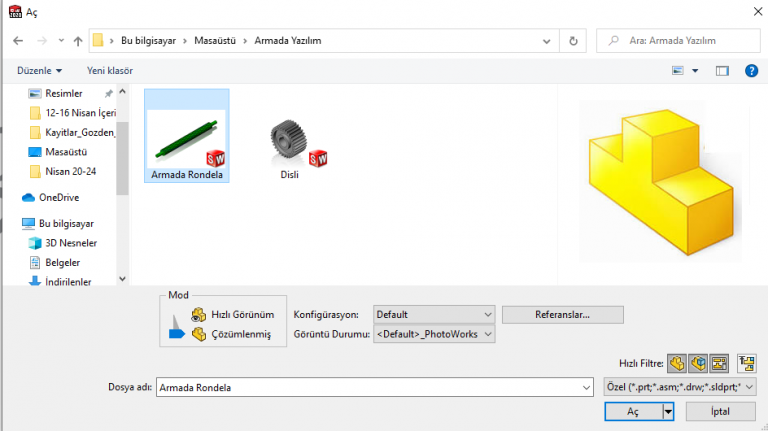This screenshot has width=768, height=431.
Task: Toggle the parts quick filter icon
Action: point(677,363)
